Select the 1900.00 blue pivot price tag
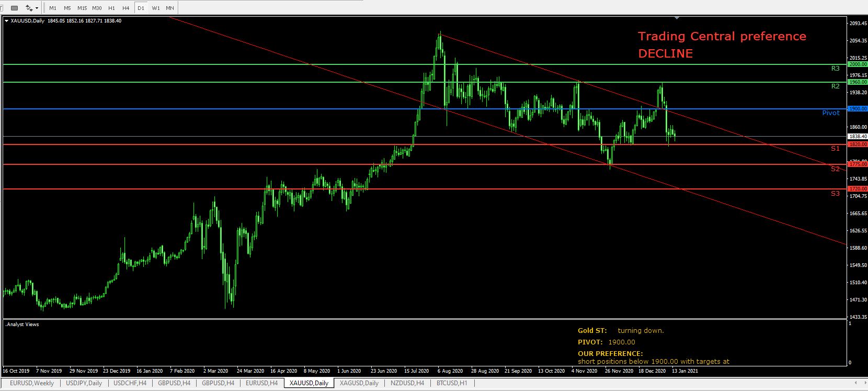The image size is (868, 391). click(858, 109)
